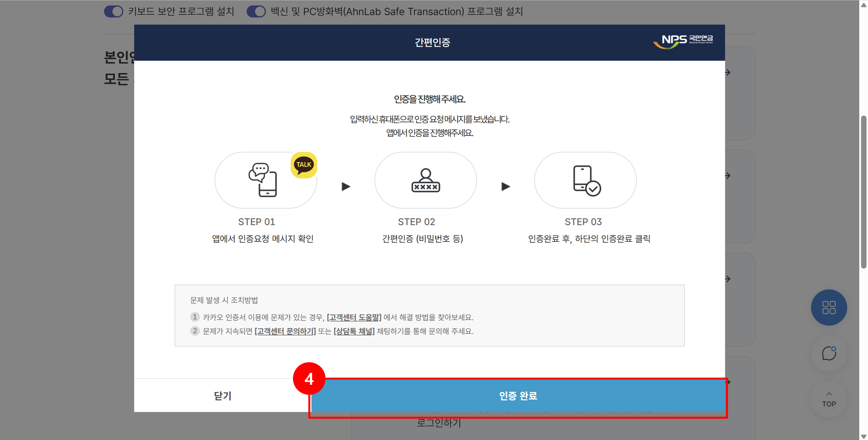Click first arrow between step one and two
This screenshot has width=868, height=440.
coord(346,187)
